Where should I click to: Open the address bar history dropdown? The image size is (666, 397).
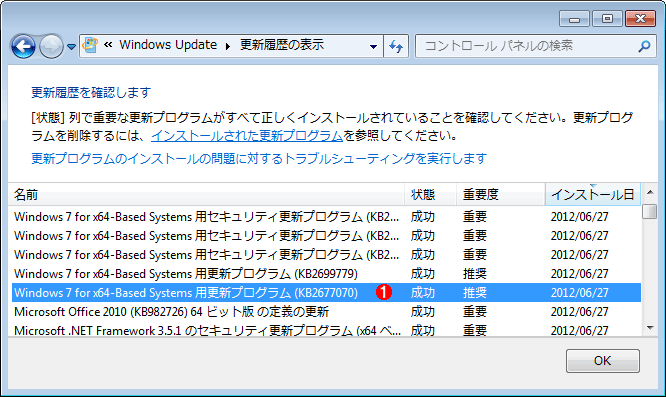pyautogui.click(x=373, y=46)
